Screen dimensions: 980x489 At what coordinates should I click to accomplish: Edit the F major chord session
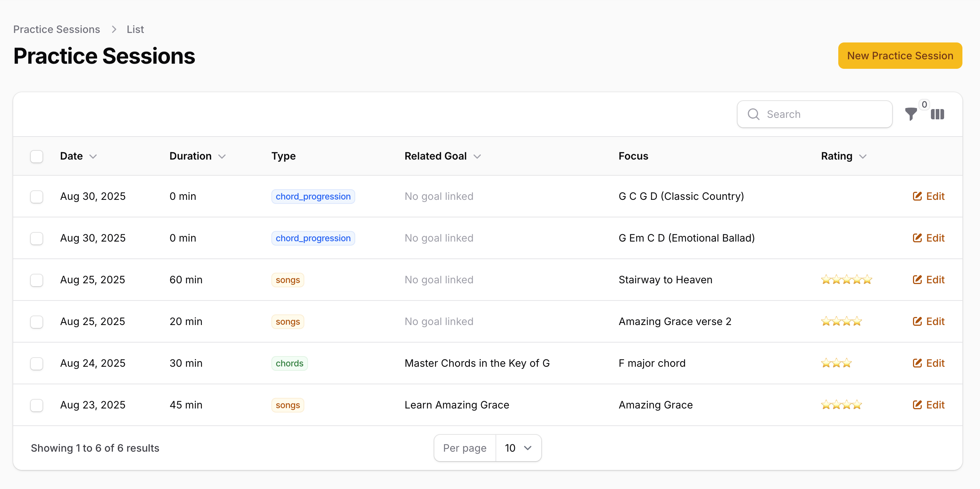pyautogui.click(x=928, y=363)
